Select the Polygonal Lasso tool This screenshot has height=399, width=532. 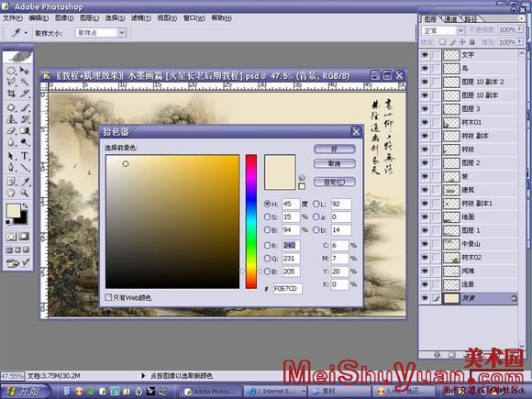(11, 82)
